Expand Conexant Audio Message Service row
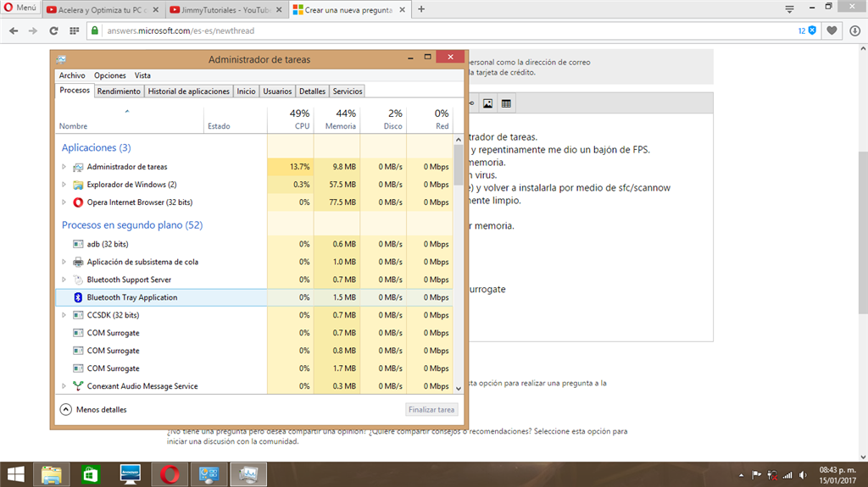The image size is (868, 487). tap(64, 385)
